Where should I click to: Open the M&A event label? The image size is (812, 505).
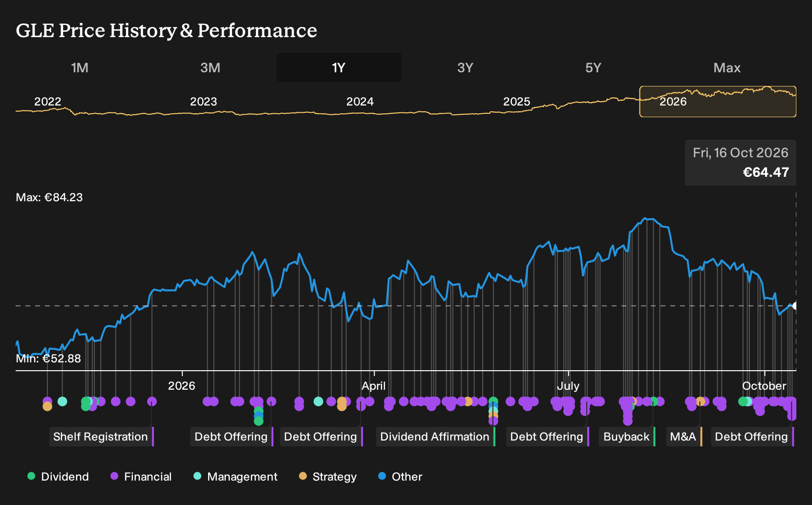click(x=684, y=437)
